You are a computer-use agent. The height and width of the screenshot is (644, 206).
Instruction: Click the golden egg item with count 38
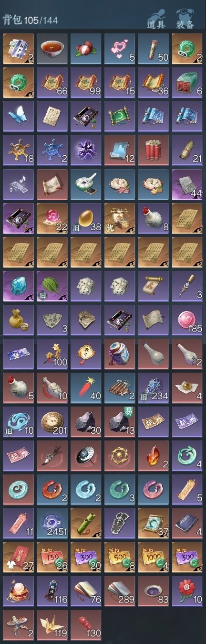(x=86, y=218)
